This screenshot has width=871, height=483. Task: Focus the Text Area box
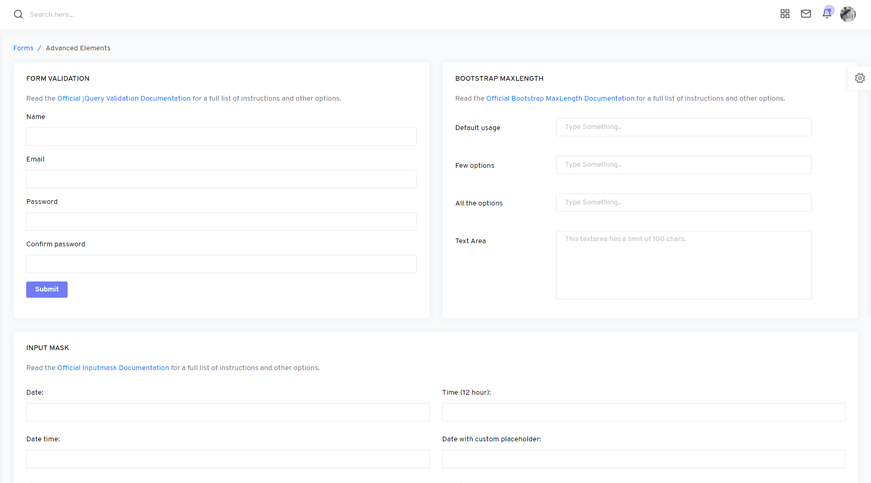[683, 265]
